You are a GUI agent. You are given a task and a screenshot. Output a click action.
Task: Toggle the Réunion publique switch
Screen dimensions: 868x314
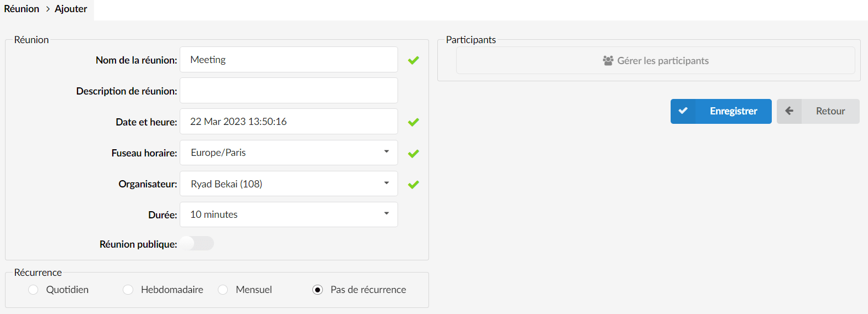pyautogui.click(x=197, y=243)
